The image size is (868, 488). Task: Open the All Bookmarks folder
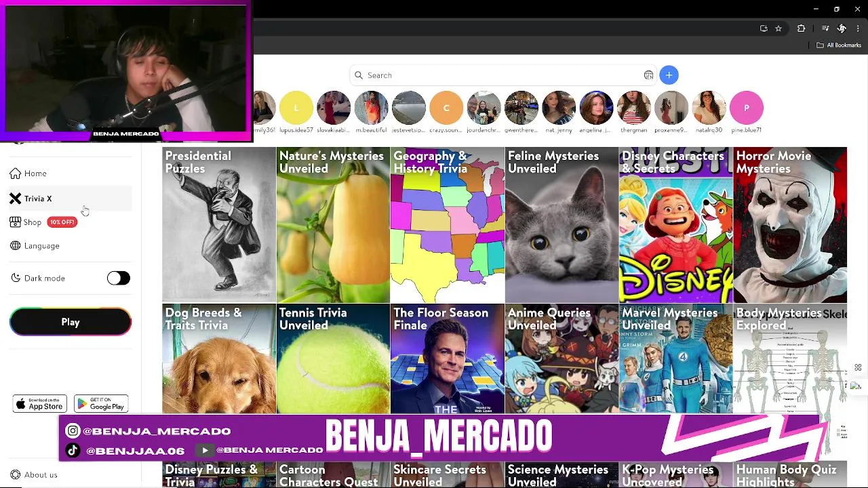839,45
